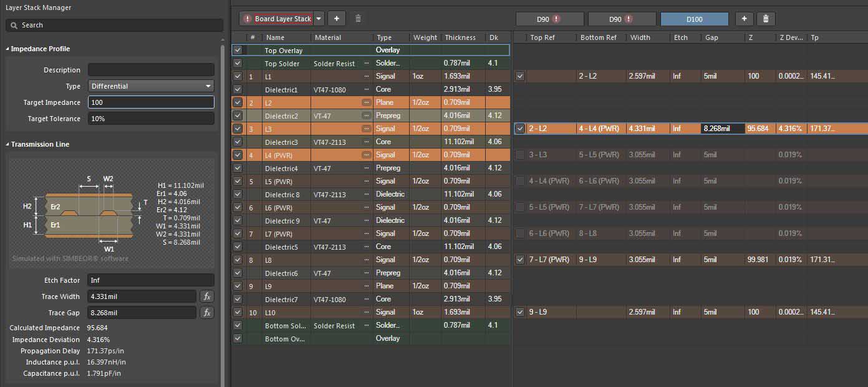Screen dimensions: 868x387
Task: Open Trace Gap formula fx button
Action: pyautogui.click(x=207, y=313)
